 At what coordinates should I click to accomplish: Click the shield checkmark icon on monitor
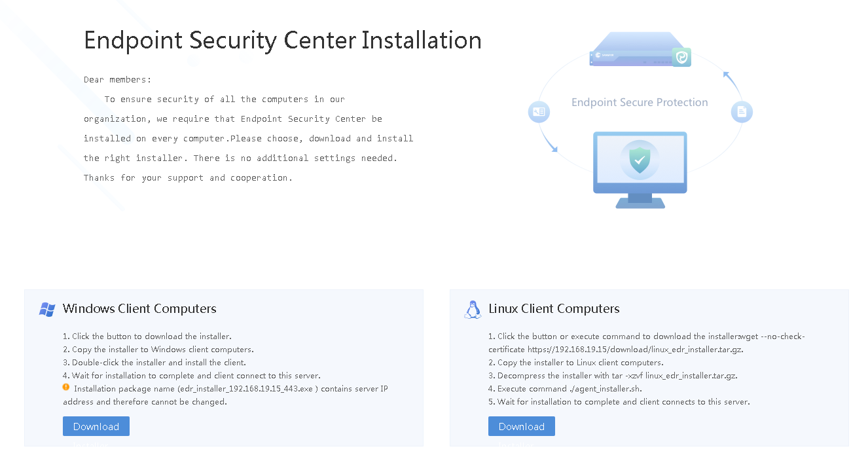coord(639,159)
